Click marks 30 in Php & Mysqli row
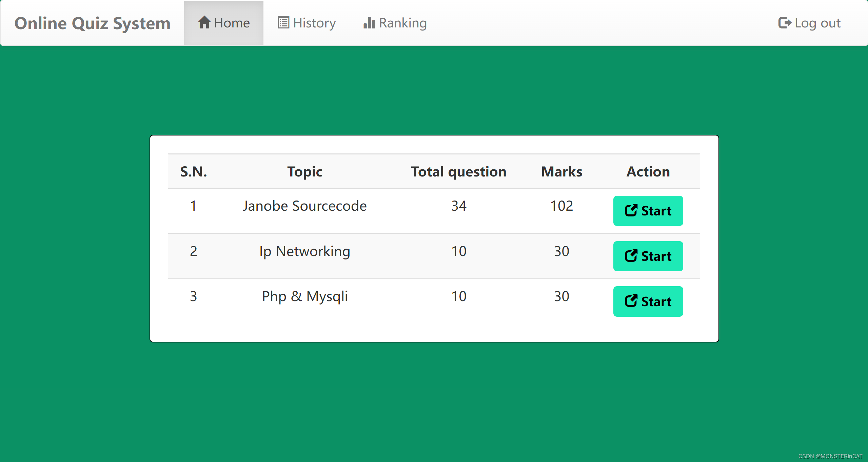The height and width of the screenshot is (462, 868). pyautogui.click(x=562, y=296)
